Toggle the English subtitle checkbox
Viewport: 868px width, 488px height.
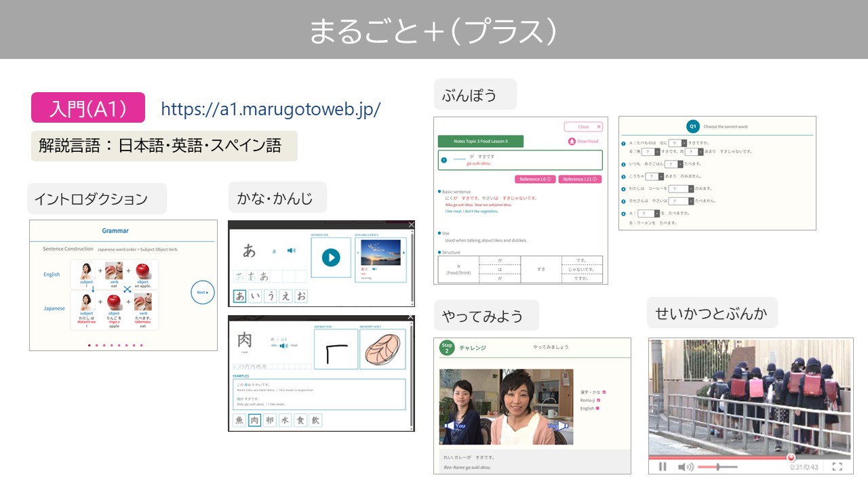(597, 408)
